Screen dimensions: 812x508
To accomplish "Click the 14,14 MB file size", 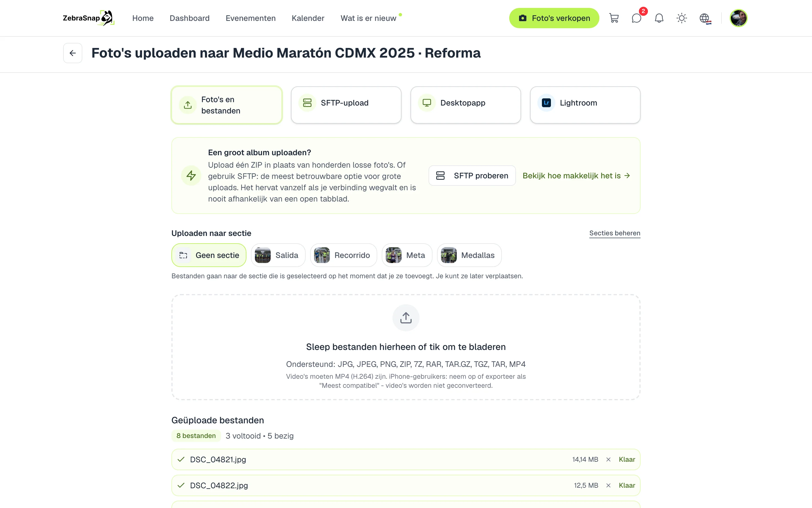I will 585,459.
